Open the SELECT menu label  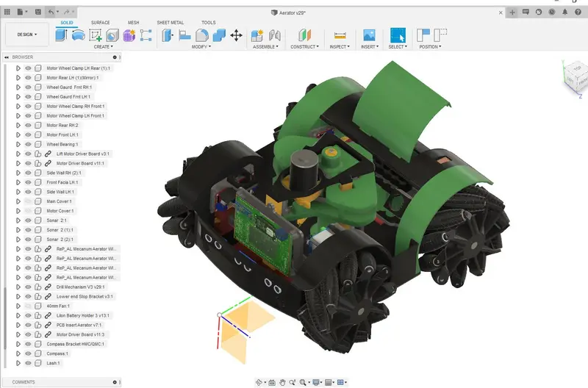tap(398, 47)
